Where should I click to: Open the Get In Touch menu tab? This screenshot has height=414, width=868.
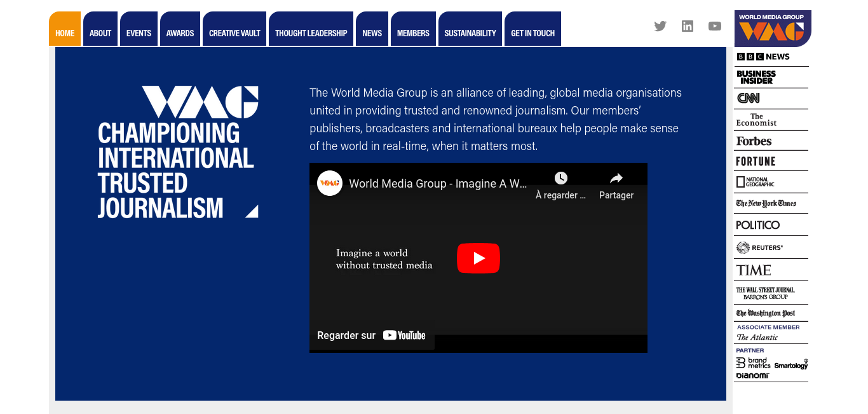pyautogui.click(x=532, y=29)
